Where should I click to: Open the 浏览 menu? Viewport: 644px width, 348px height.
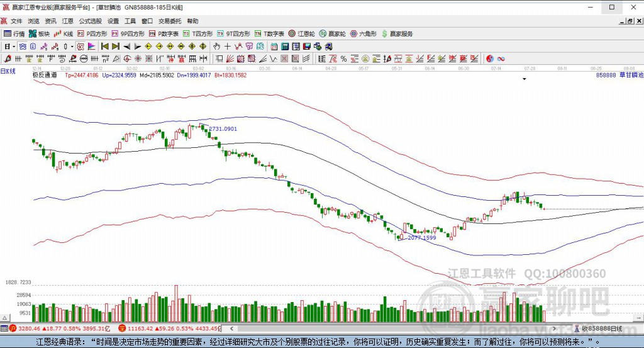[x=34, y=21]
